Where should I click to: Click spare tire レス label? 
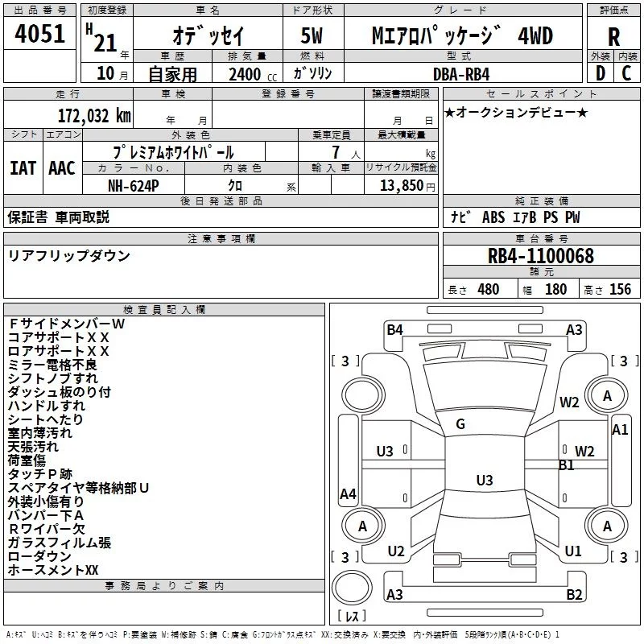(x=352, y=615)
